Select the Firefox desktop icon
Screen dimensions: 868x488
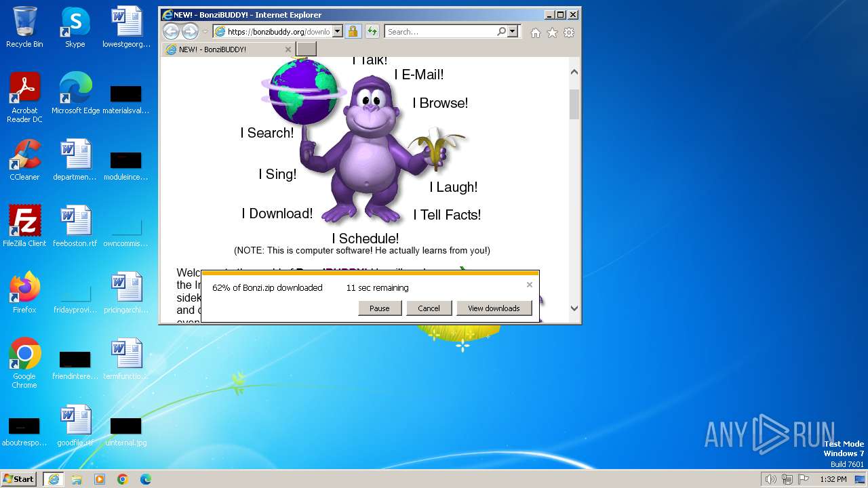point(24,293)
